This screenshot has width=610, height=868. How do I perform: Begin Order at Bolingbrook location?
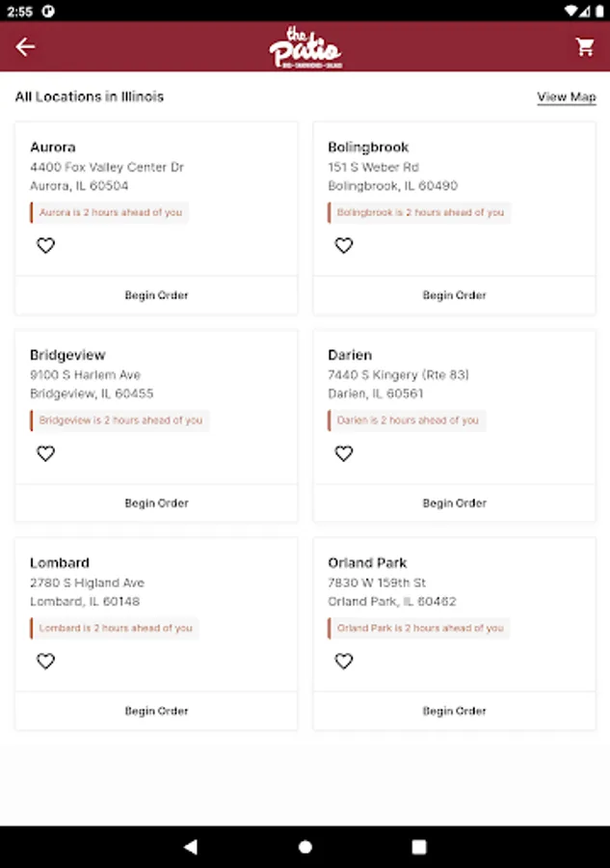[454, 295]
